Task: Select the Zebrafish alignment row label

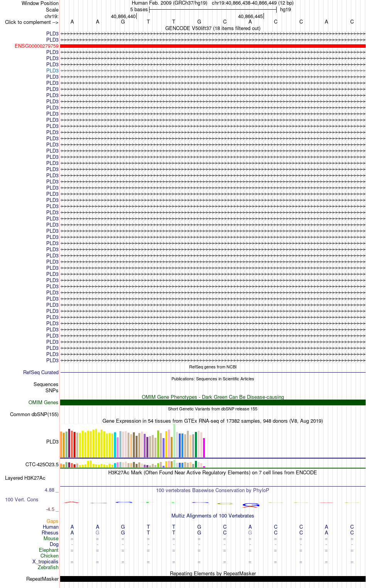Action: [x=48, y=567]
